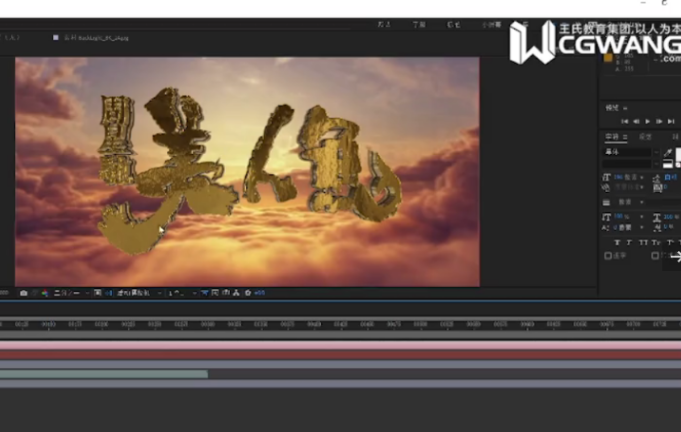This screenshot has height=432, width=681.
Task: Open the Preview panel menu icon
Action: [x=625, y=108]
